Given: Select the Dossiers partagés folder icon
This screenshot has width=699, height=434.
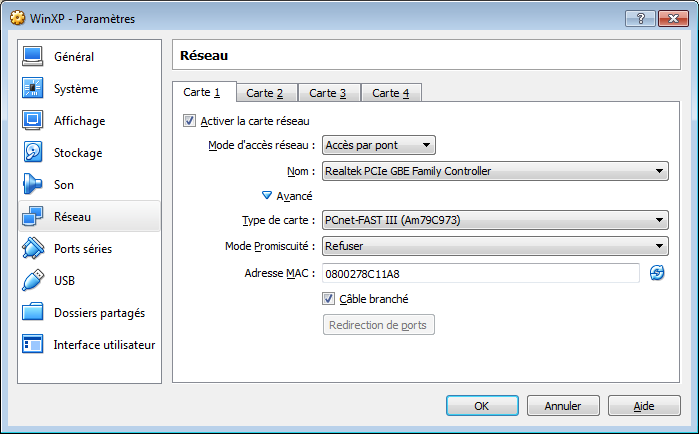Looking at the screenshot, I should coord(33,312).
